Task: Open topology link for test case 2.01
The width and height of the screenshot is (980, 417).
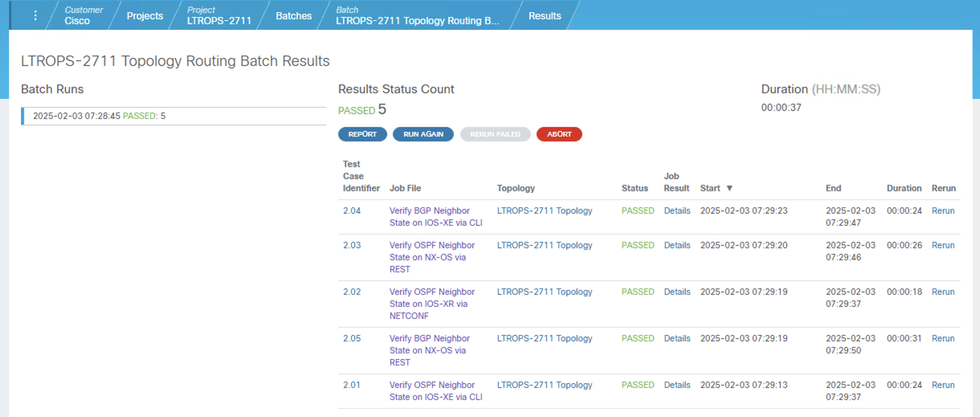Action: (544, 385)
